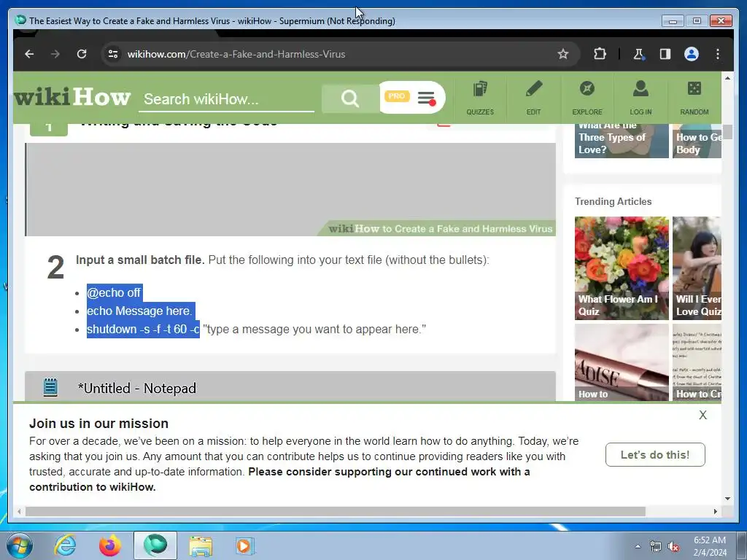
Task: Click the shutdown -s -f -t 60 -c text
Action: coord(143,329)
